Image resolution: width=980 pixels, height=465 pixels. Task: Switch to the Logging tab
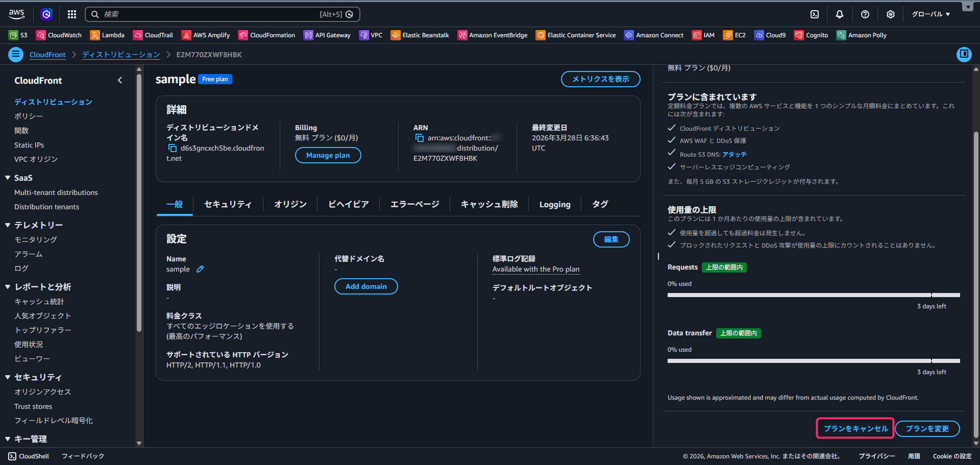click(x=555, y=204)
